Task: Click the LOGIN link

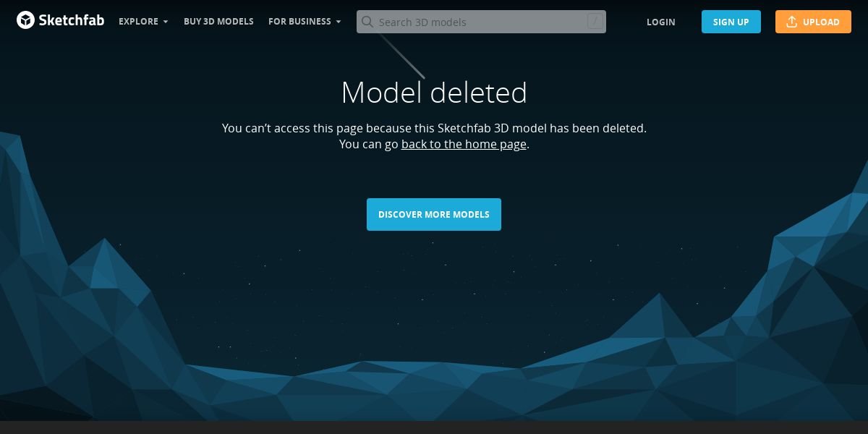Action: (660, 22)
